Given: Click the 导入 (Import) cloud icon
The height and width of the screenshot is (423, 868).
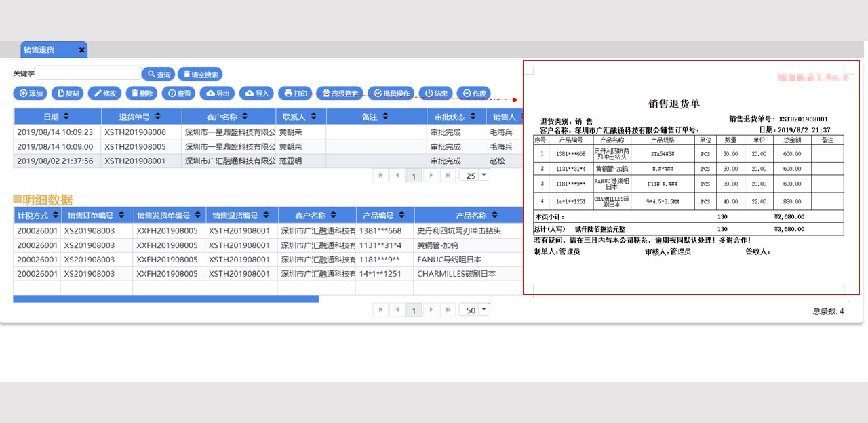Looking at the screenshot, I should [x=255, y=94].
